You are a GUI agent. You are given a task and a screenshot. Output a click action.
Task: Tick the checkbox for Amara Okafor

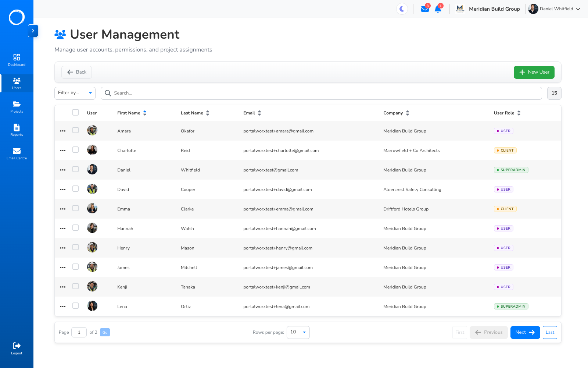[76, 130]
